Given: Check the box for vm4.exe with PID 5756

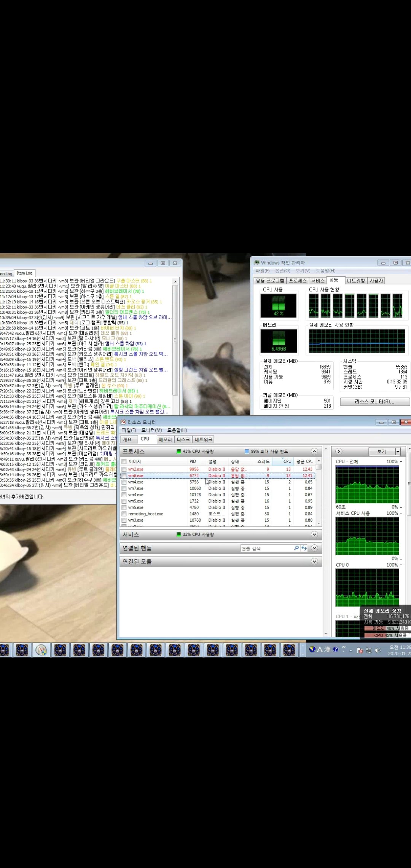Looking at the screenshot, I should coord(124,482).
